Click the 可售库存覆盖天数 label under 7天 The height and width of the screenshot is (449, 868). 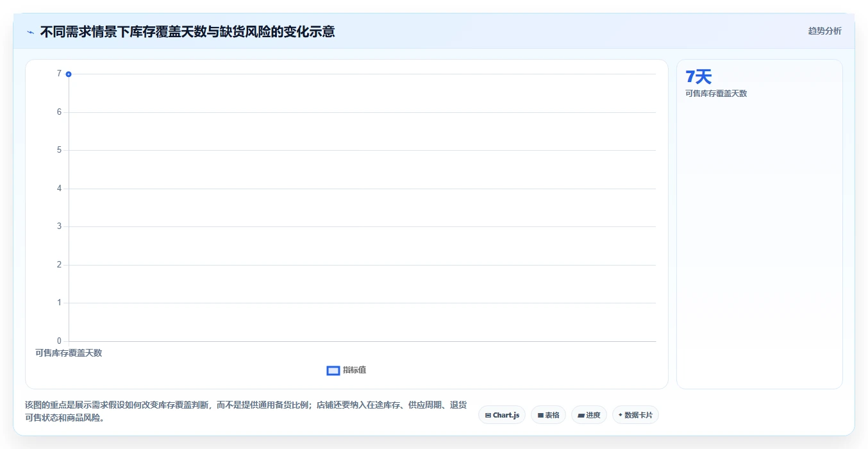[x=716, y=94]
